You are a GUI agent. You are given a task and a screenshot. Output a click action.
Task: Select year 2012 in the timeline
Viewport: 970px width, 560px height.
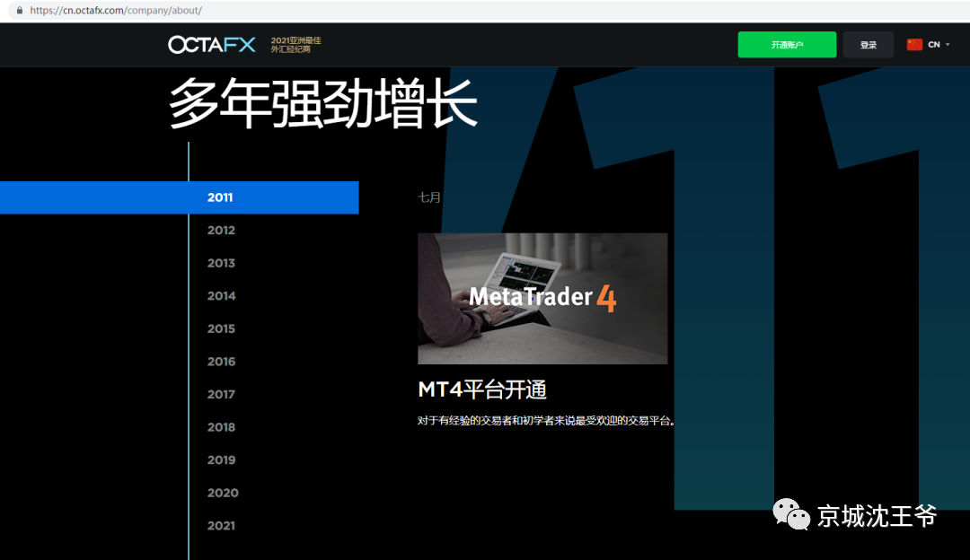click(221, 230)
